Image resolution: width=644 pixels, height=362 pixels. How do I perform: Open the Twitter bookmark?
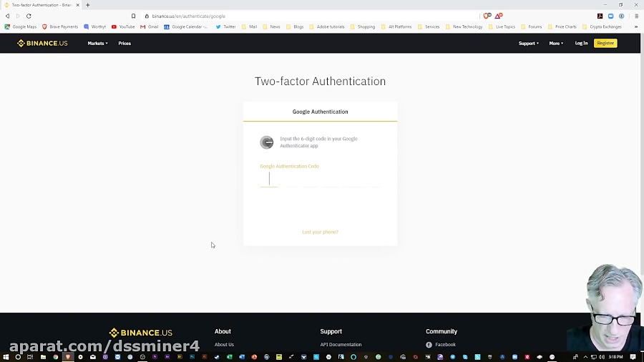point(225,26)
